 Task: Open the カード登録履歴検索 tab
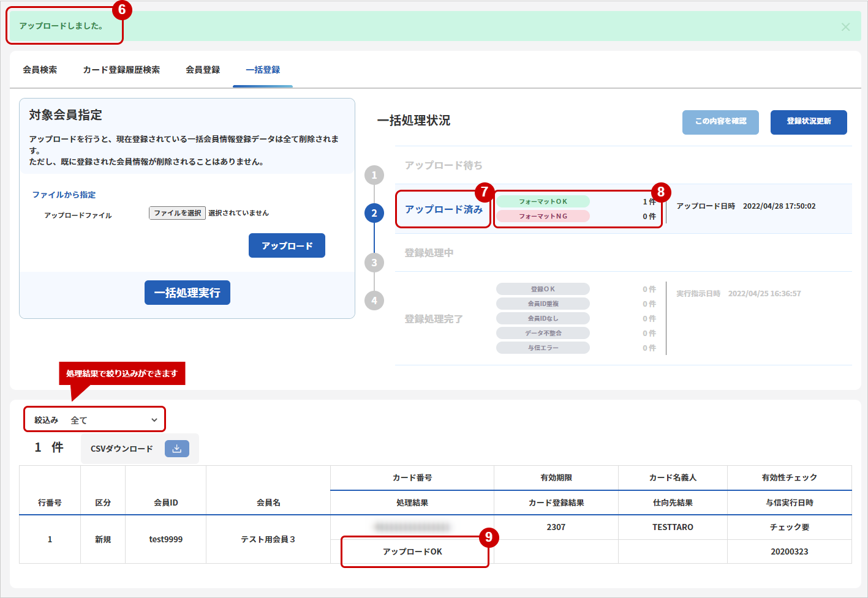point(121,70)
